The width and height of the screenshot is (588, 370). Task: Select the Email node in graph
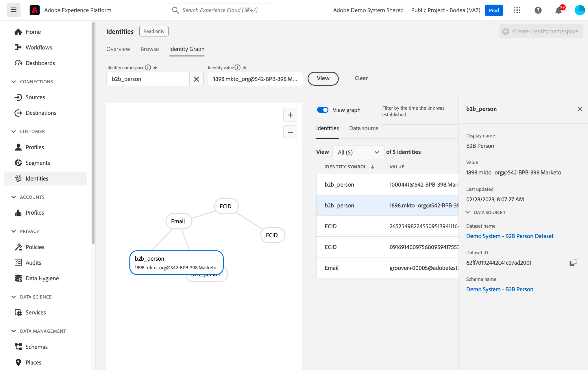178,221
